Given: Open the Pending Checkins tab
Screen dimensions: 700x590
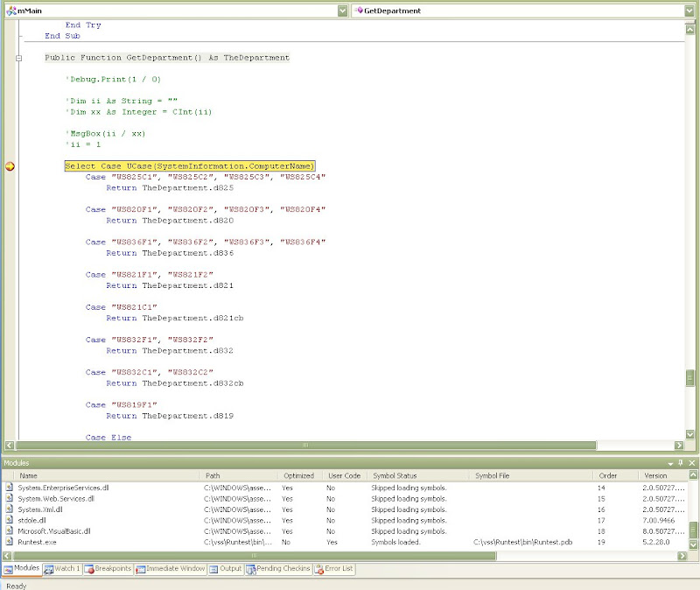Looking at the screenshot, I should coord(278,569).
